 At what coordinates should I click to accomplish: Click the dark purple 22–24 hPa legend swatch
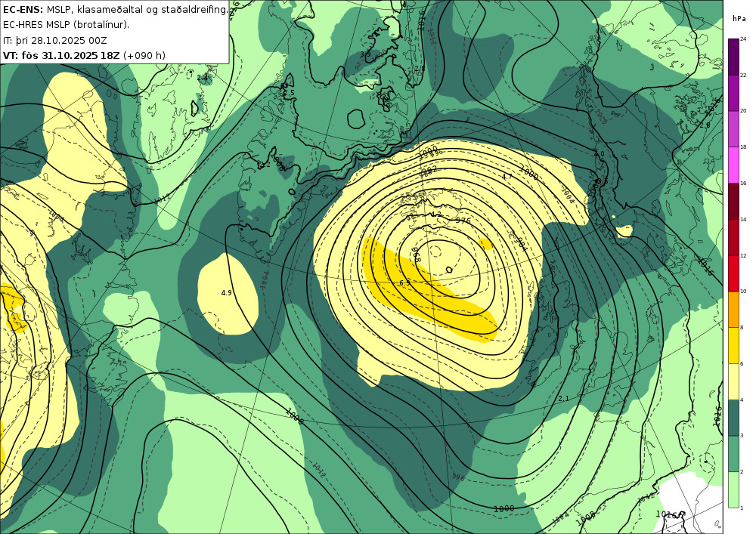point(733,57)
